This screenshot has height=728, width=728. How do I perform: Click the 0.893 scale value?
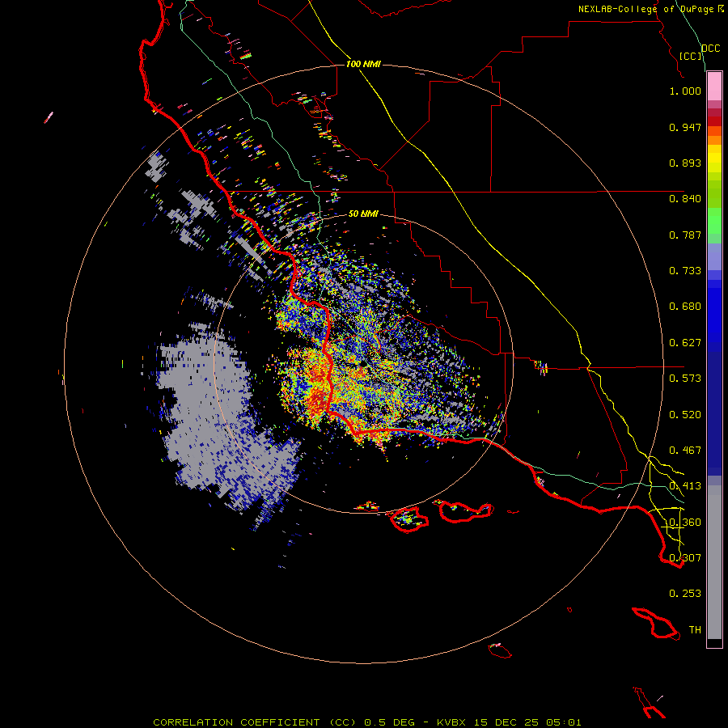coord(685,163)
